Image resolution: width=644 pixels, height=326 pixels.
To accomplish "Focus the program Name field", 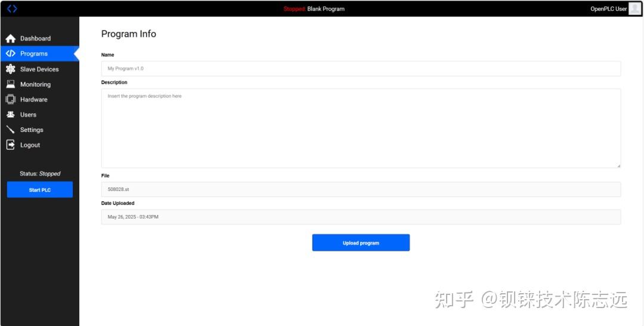I will point(361,69).
